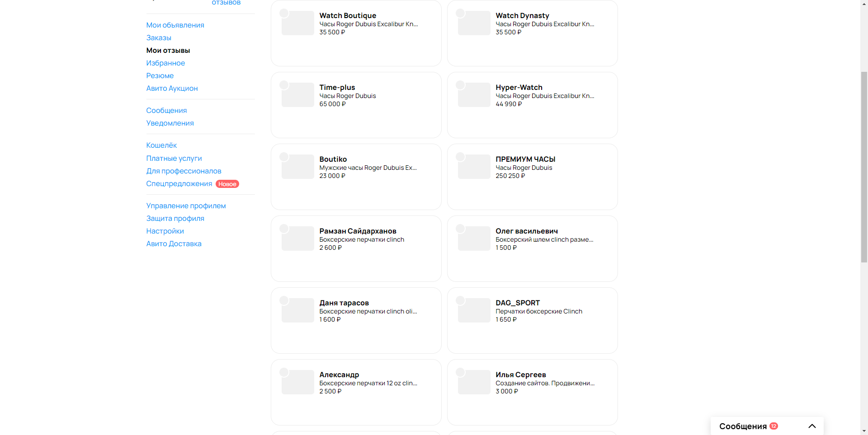This screenshot has width=868, height=435.
Task: Expand the Сообщения chat widget chevron
Action: pos(812,426)
